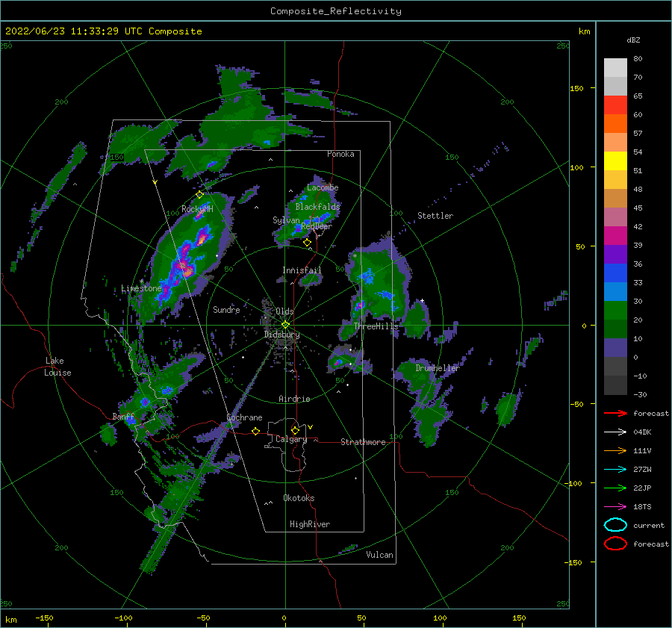Image resolution: width=672 pixels, height=628 pixels.
Task: Click the Innisfail city label
Action: coord(302,270)
